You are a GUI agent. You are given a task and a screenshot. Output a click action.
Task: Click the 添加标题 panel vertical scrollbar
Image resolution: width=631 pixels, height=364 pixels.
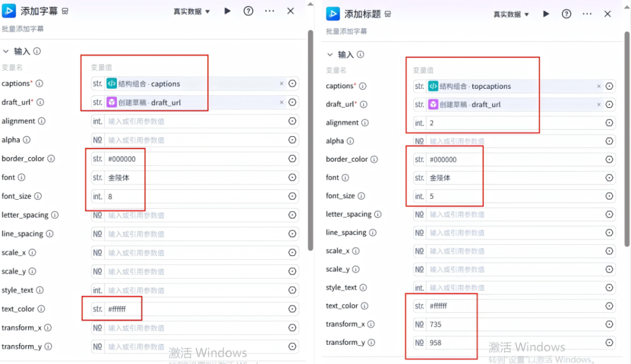627,138
